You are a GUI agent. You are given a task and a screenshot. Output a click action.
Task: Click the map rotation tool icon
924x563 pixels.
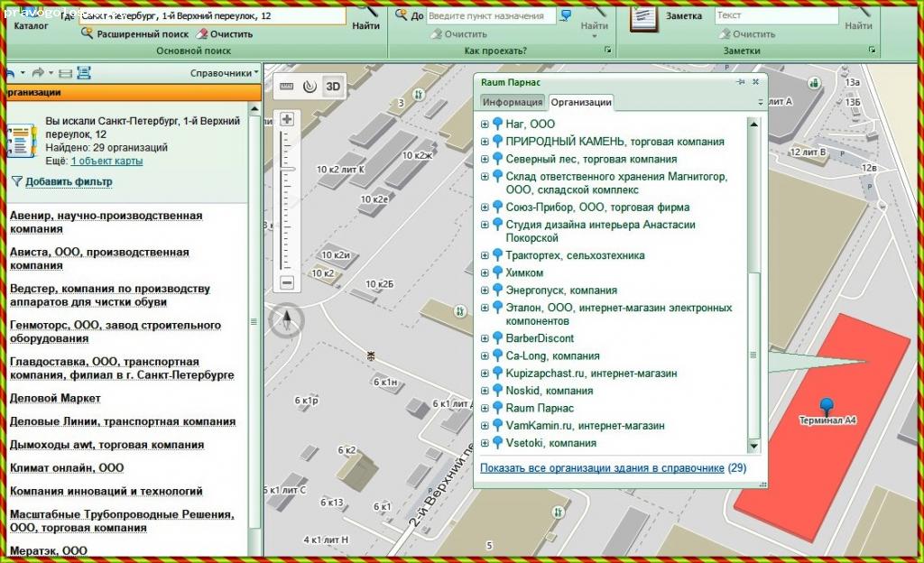(310, 87)
